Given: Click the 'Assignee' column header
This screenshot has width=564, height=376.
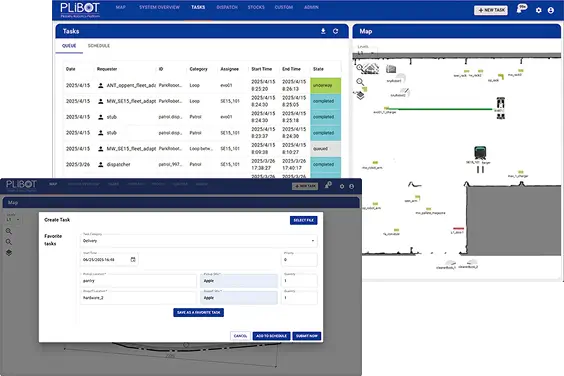Looking at the screenshot, I should [x=229, y=69].
